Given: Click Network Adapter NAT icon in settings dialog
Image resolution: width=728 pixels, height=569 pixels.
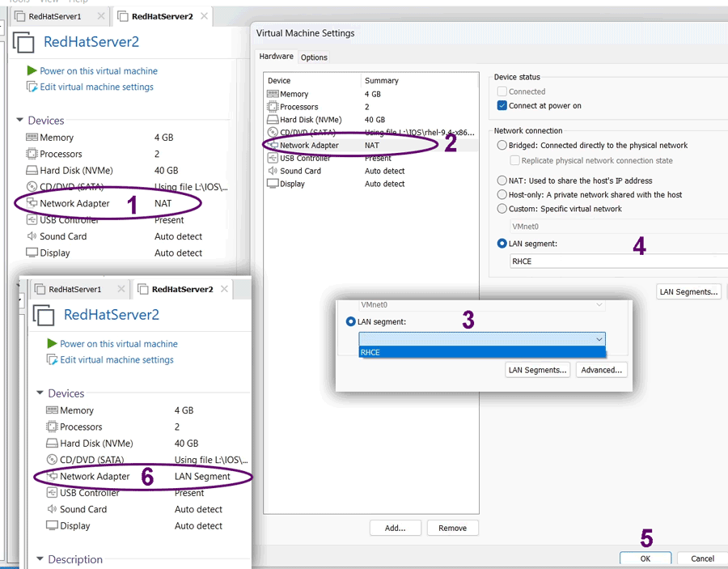Looking at the screenshot, I should (x=273, y=145).
